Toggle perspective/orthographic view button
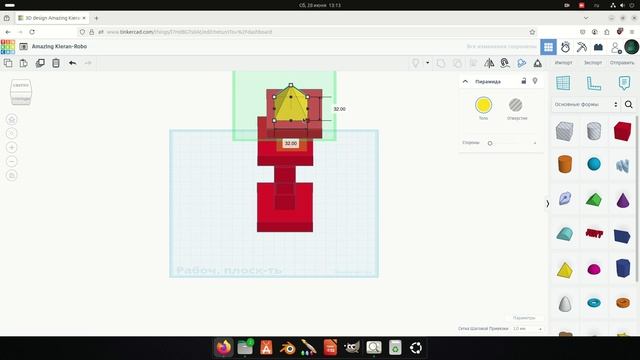Screen dimensions: 640x360 [x=12, y=176]
